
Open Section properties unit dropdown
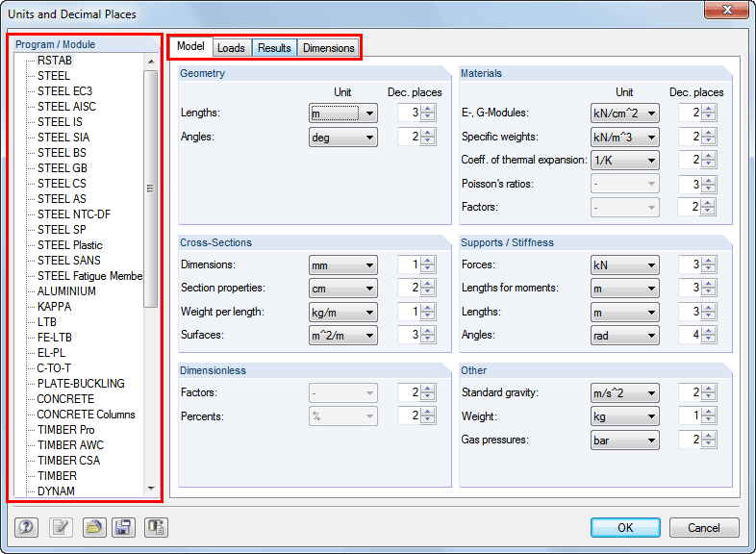click(342, 289)
